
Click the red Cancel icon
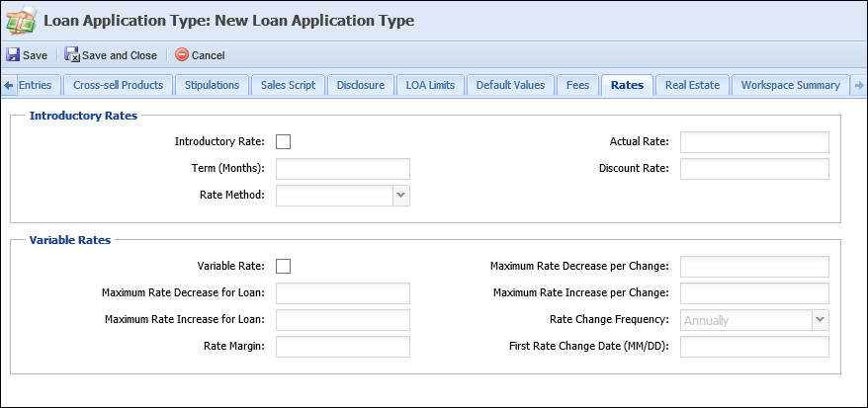[x=182, y=54]
